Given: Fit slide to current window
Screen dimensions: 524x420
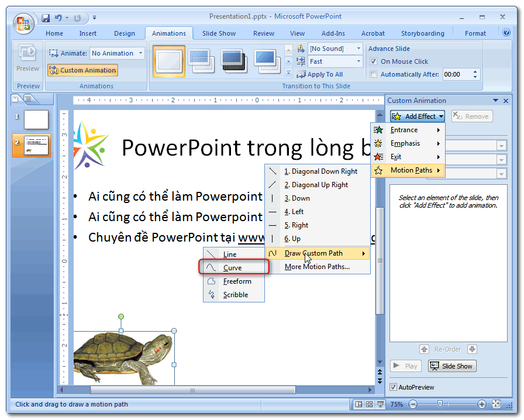Looking at the screenshot, I should pos(497,404).
